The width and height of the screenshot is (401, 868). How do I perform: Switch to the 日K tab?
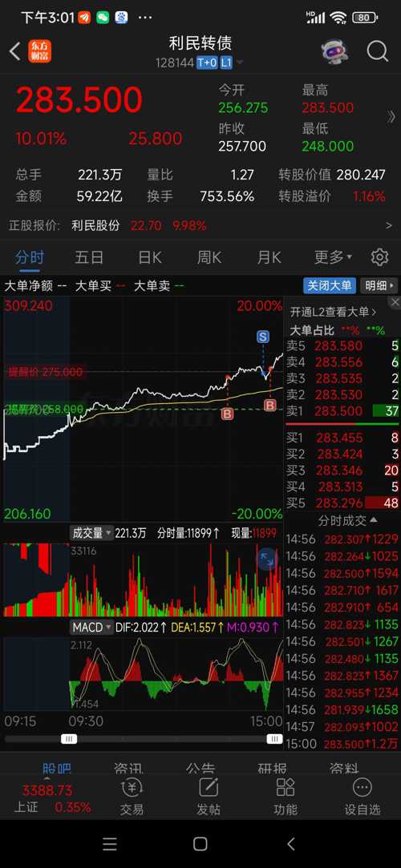(x=149, y=256)
